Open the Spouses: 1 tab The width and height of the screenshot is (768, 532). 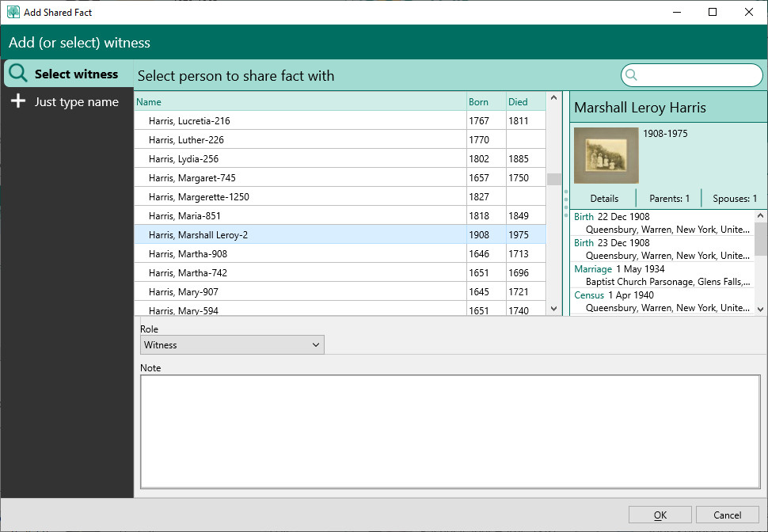click(734, 199)
